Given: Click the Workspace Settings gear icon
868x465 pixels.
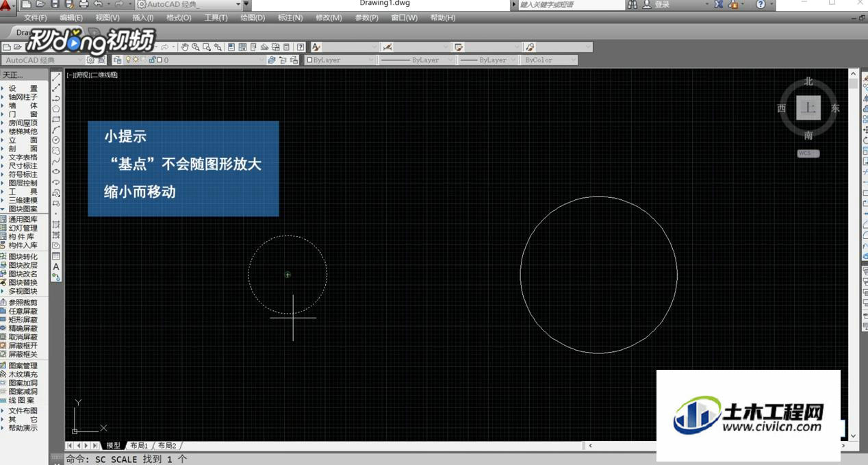Looking at the screenshot, I should (x=90, y=60).
